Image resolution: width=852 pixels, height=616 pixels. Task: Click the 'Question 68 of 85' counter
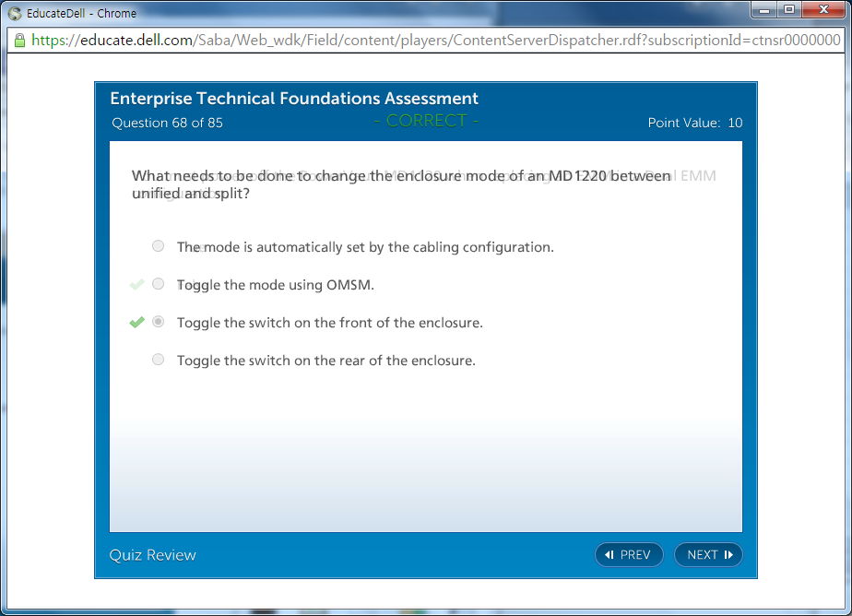click(x=167, y=123)
